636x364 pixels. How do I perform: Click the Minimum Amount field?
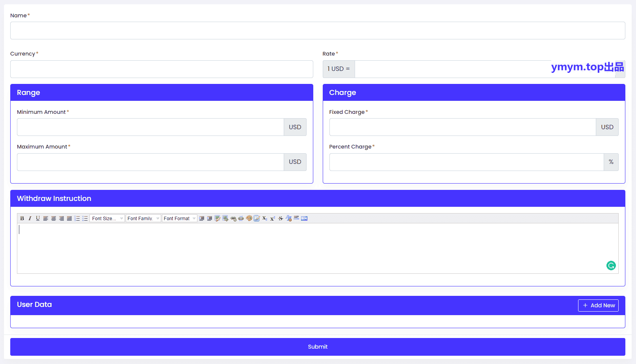pyautogui.click(x=151, y=127)
